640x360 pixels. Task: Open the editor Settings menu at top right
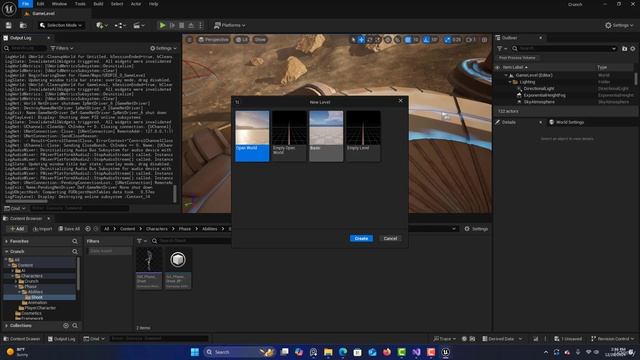[x=619, y=25]
